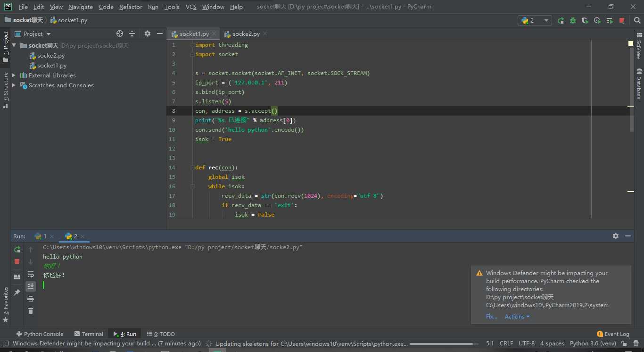Collapse the socket聊天 project root node
The height and width of the screenshot is (352, 644).
(x=14, y=45)
